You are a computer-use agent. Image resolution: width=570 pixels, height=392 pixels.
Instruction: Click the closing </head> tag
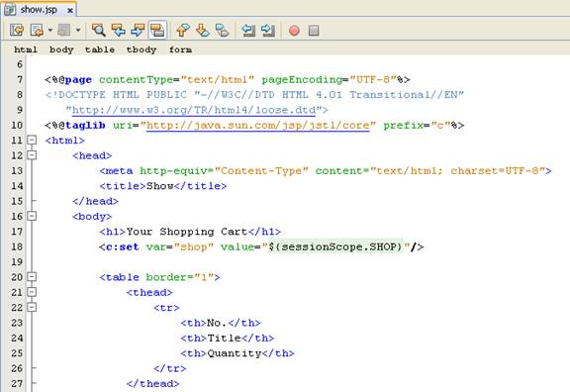click(x=96, y=201)
